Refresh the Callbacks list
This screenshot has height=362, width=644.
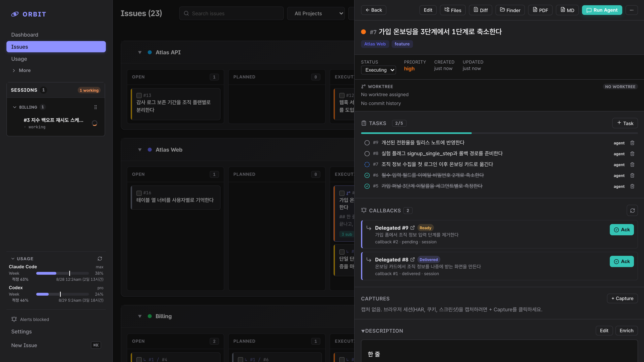(632, 211)
